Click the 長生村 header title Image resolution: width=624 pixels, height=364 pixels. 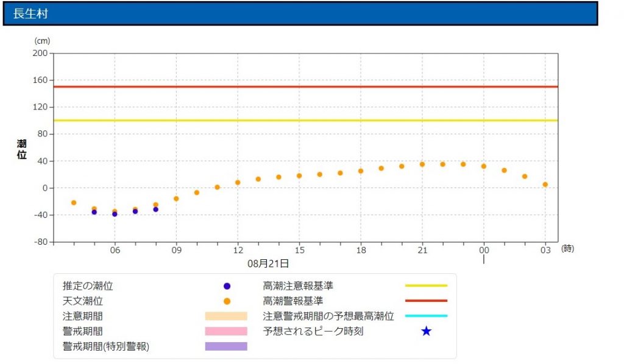pyautogui.click(x=30, y=13)
